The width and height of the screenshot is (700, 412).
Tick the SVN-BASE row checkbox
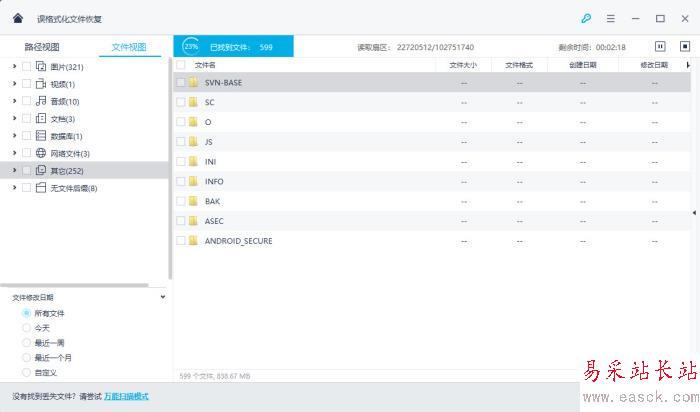(x=180, y=82)
